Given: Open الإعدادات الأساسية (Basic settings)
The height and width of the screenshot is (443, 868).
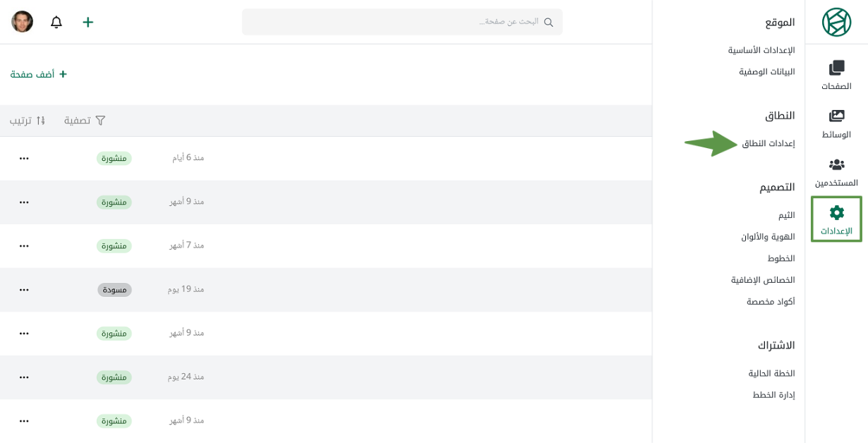Looking at the screenshot, I should tap(761, 50).
